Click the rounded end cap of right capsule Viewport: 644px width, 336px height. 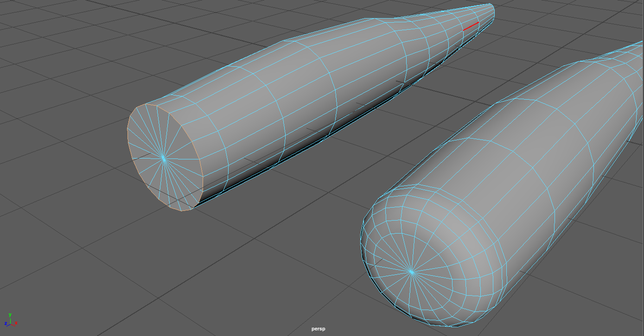(417, 241)
